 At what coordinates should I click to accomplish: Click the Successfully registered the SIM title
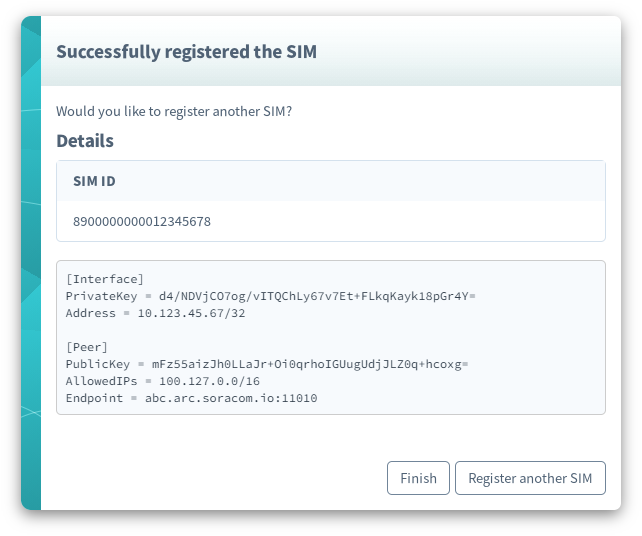tap(186, 51)
